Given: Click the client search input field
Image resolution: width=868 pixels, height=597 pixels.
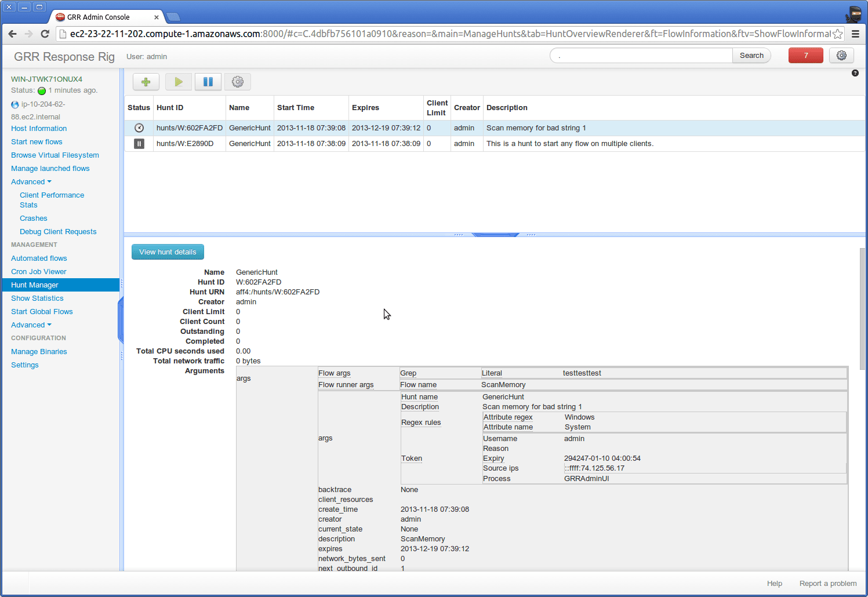Looking at the screenshot, I should (641, 56).
